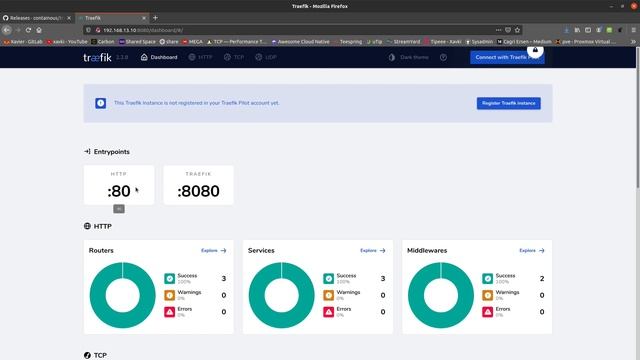Click the TCP section heading icon
Image resolution: width=640 pixels, height=360 pixels.
pyautogui.click(x=87, y=355)
